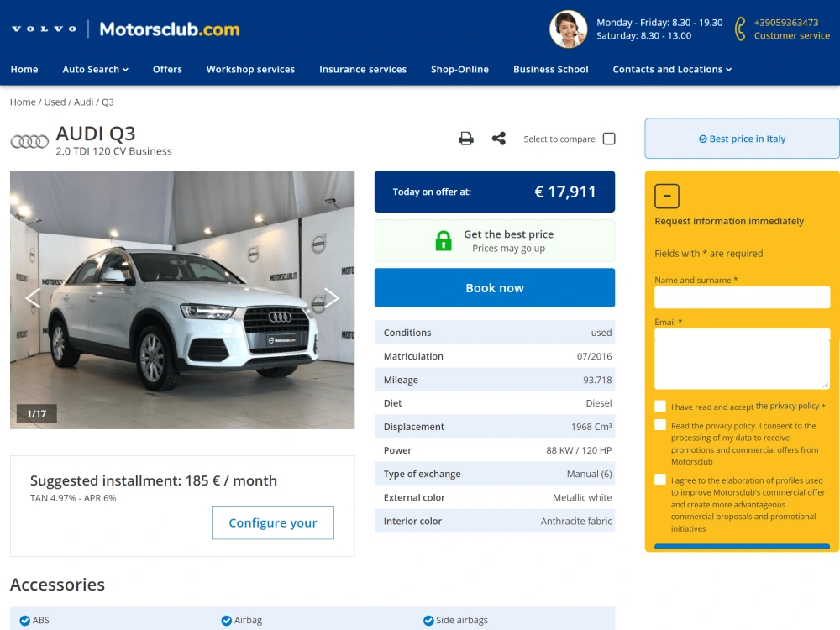Tick the Select to compare checkbox
The image size is (840, 630).
click(x=609, y=139)
